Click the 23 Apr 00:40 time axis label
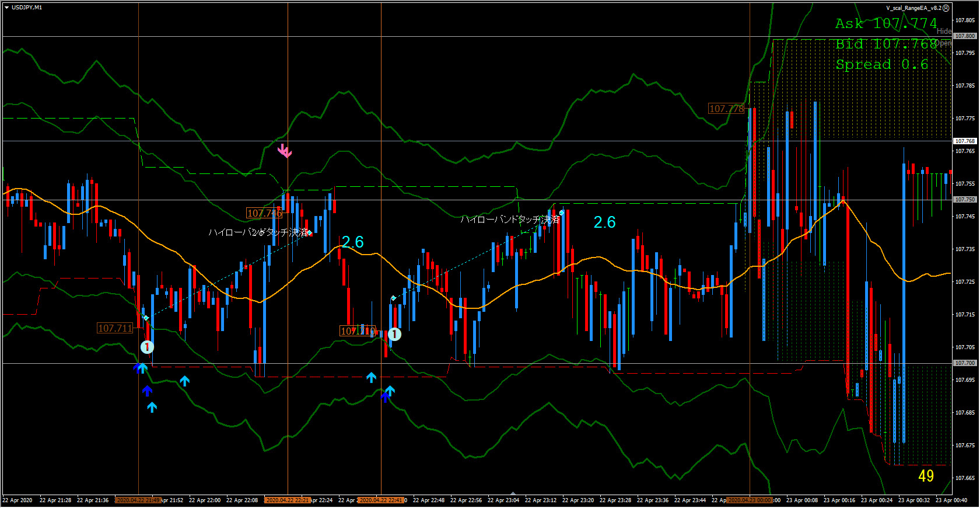 [951, 500]
